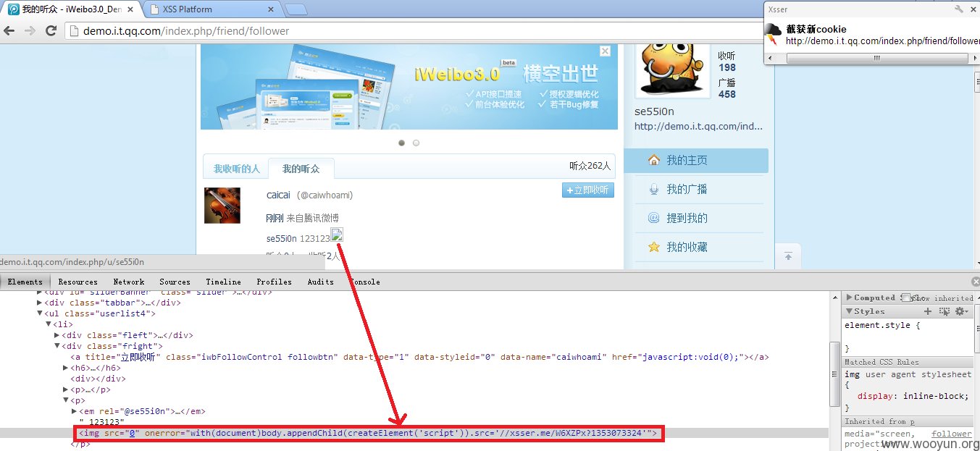Open 我的收藏 in the sidebar

tap(687, 247)
